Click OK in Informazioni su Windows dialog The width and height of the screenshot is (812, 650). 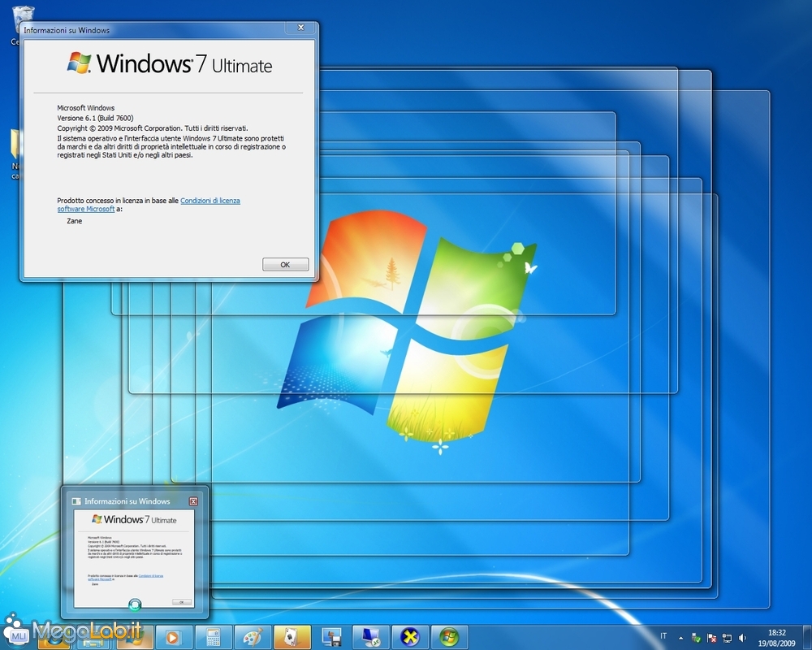(285, 264)
